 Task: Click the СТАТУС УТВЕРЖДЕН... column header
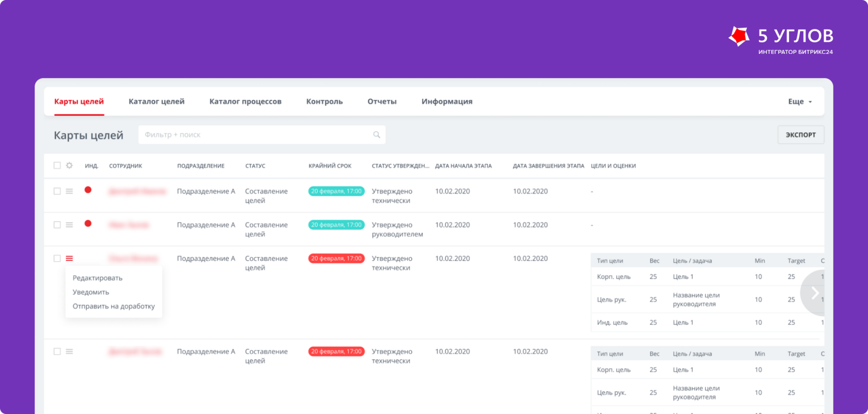click(x=400, y=166)
